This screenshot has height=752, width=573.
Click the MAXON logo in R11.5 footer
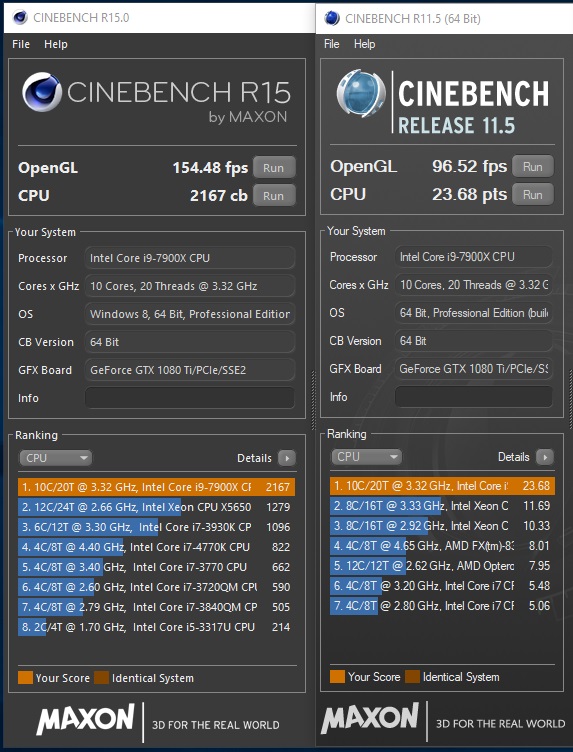(x=370, y=718)
